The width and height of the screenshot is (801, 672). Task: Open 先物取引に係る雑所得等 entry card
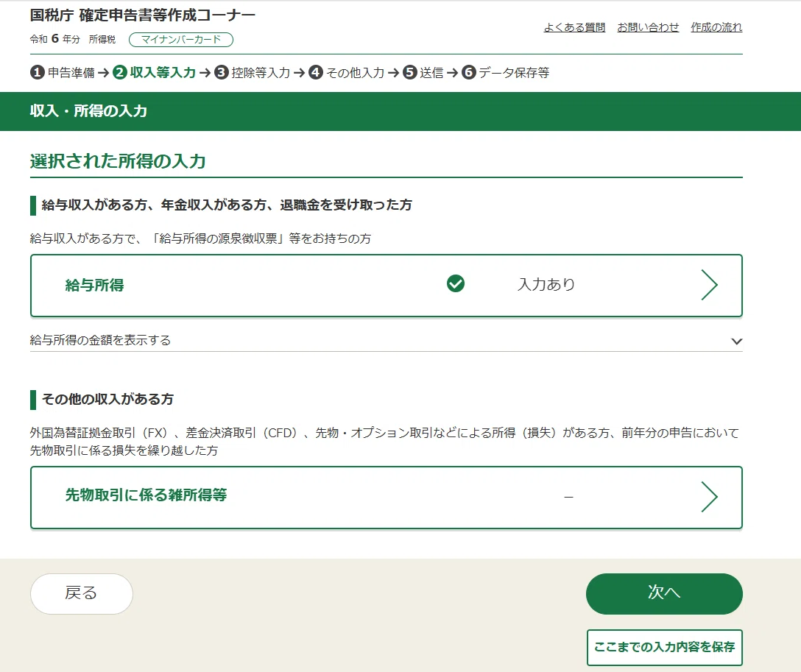click(x=387, y=498)
